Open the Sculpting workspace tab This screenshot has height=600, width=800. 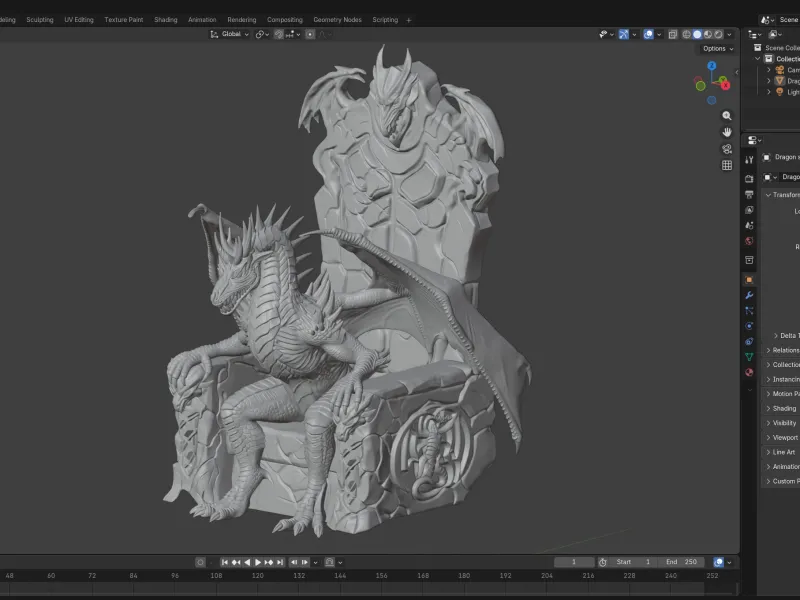[x=40, y=20]
